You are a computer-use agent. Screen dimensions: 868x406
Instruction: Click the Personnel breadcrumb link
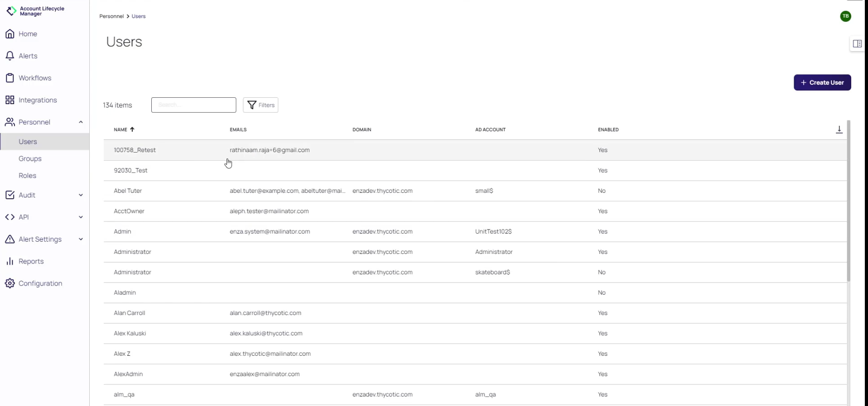pyautogui.click(x=111, y=16)
